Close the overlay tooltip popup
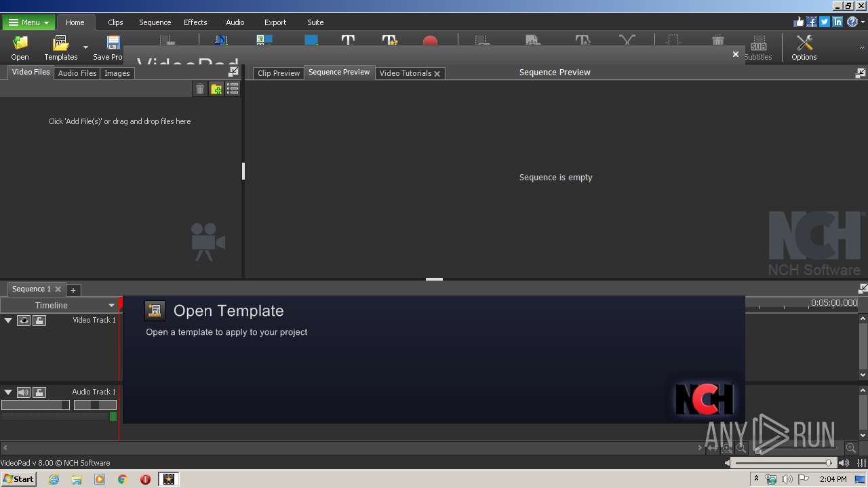The height and width of the screenshot is (488, 868). pos(736,54)
